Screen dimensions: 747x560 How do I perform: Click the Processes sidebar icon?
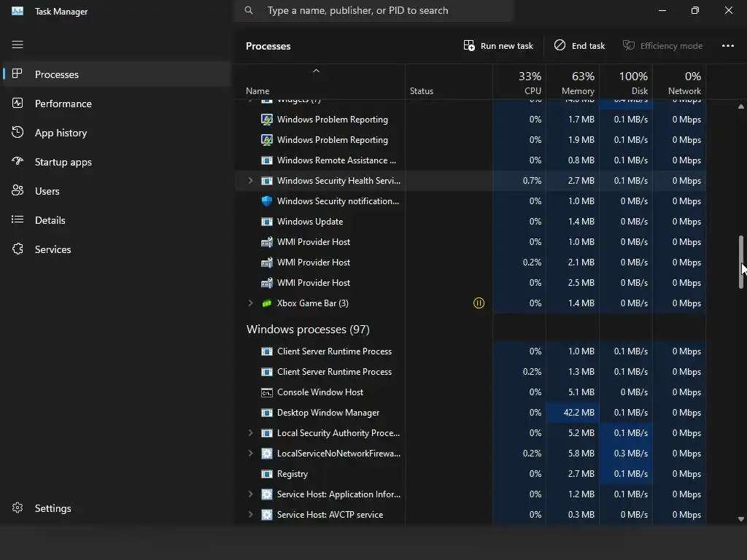point(18,74)
